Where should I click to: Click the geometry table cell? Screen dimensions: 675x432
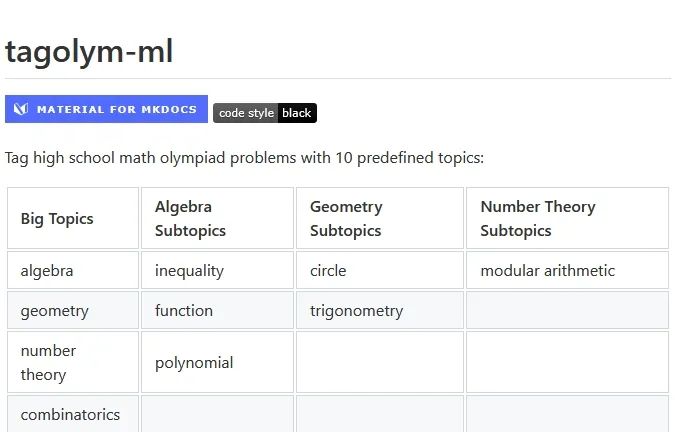click(73, 310)
